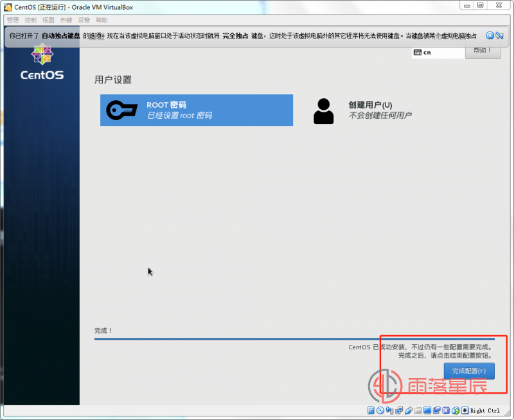The width and height of the screenshot is (514, 420).
Task: Open the 帮助 menu
Action: 102,20
